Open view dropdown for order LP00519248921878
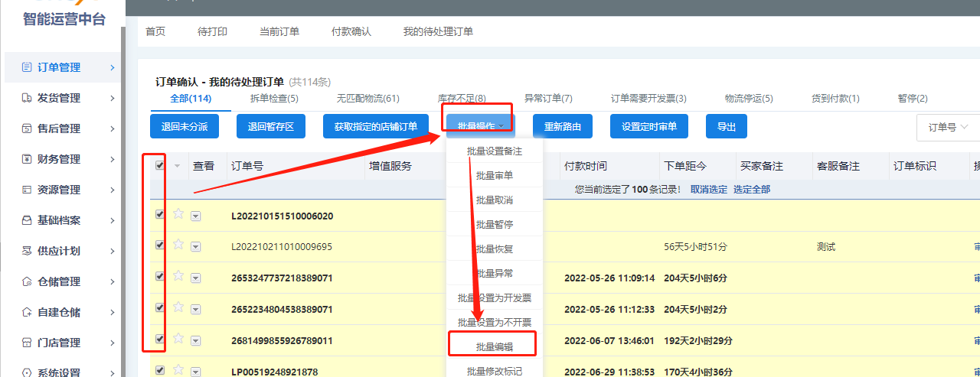Image resolution: width=980 pixels, height=377 pixels. point(195,372)
